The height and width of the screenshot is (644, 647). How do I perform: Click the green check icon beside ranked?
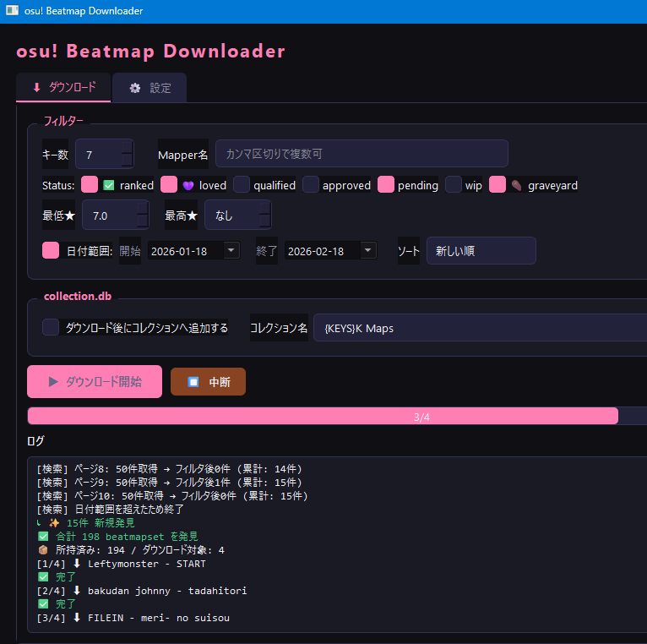(x=108, y=185)
